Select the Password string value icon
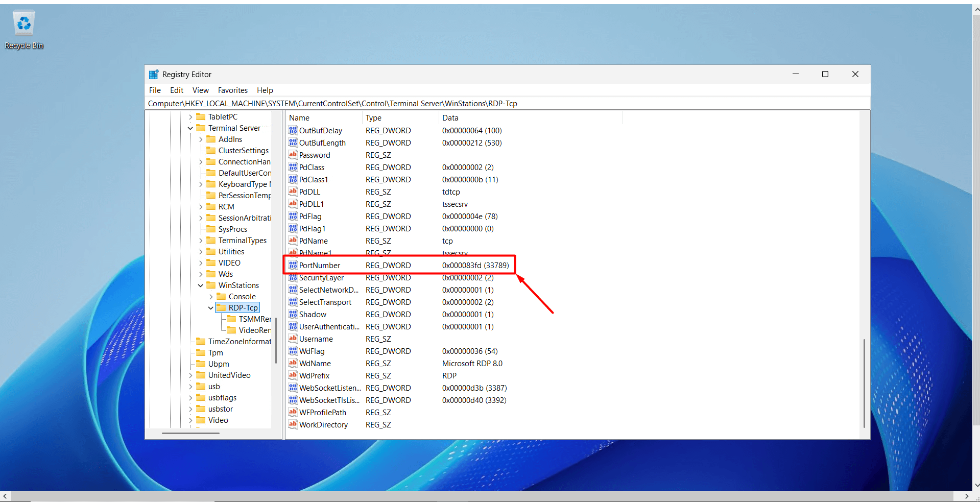The height and width of the screenshot is (502, 980). tap(293, 155)
